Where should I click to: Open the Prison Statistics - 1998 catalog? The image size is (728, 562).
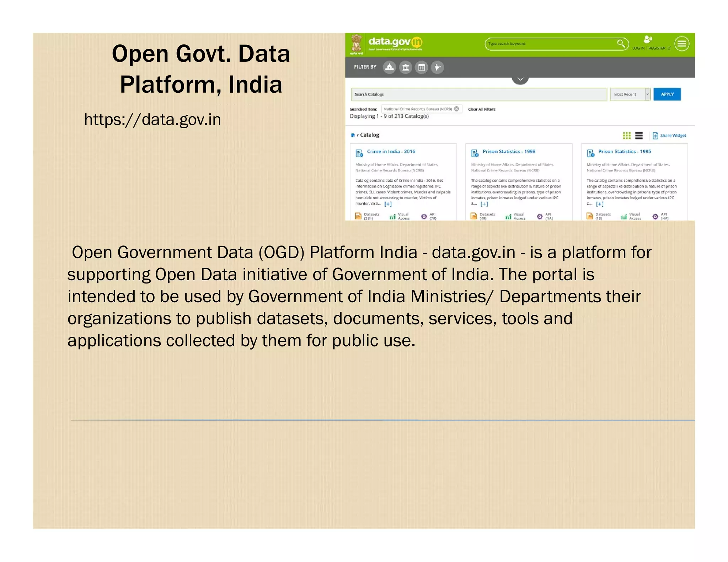coord(509,151)
